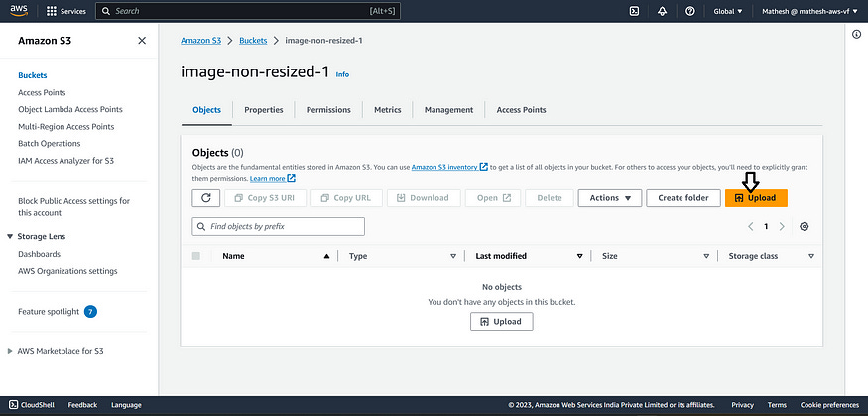Open Access Points in sidebar
868x416 pixels.
(42, 92)
